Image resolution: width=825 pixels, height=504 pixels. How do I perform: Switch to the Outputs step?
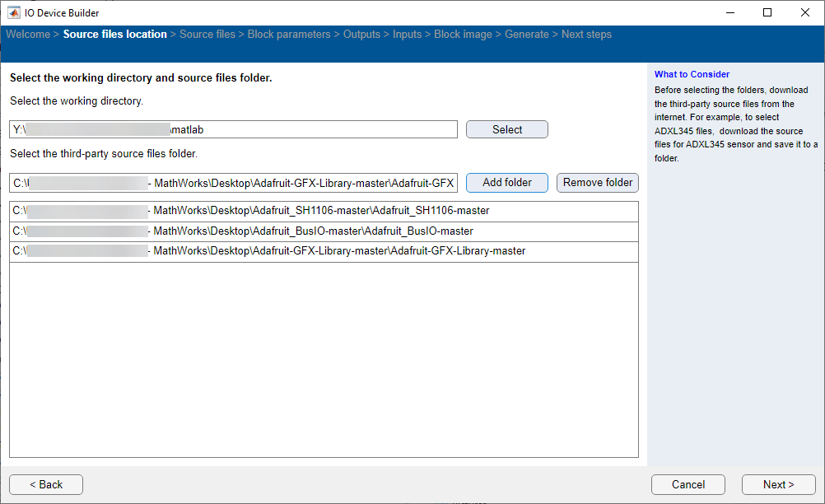click(361, 35)
